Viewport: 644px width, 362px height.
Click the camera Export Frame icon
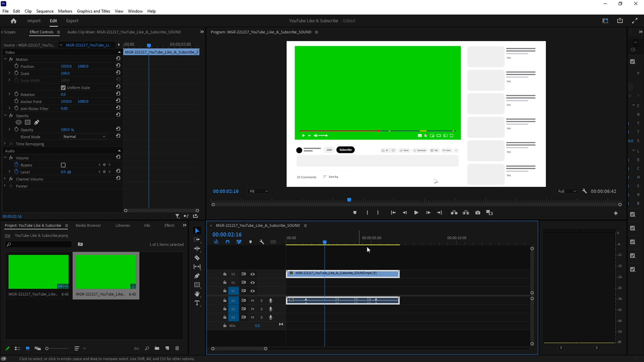(477, 212)
